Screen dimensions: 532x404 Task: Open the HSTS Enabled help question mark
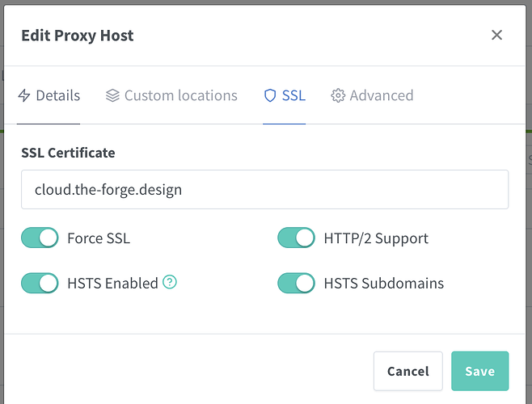pos(169,282)
